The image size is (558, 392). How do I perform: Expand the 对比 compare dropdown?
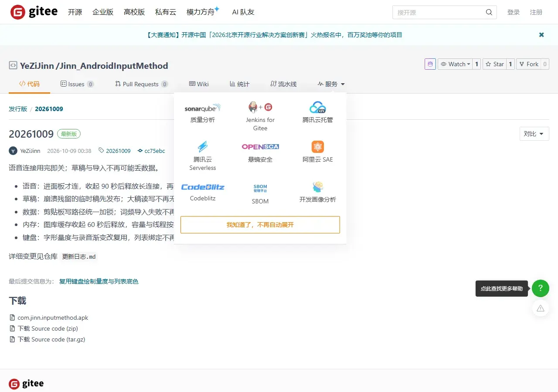pyautogui.click(x=534, y=134)
